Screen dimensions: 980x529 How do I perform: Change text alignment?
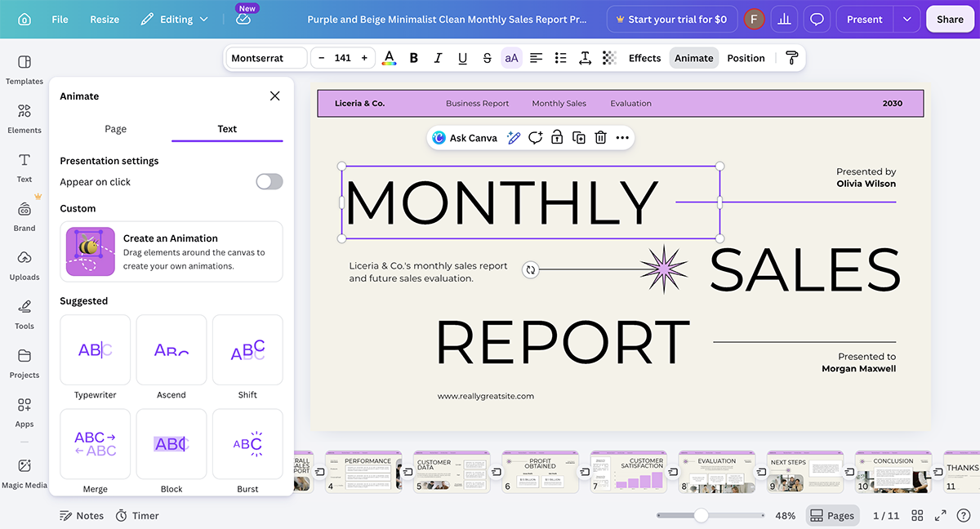click(536, 58)
